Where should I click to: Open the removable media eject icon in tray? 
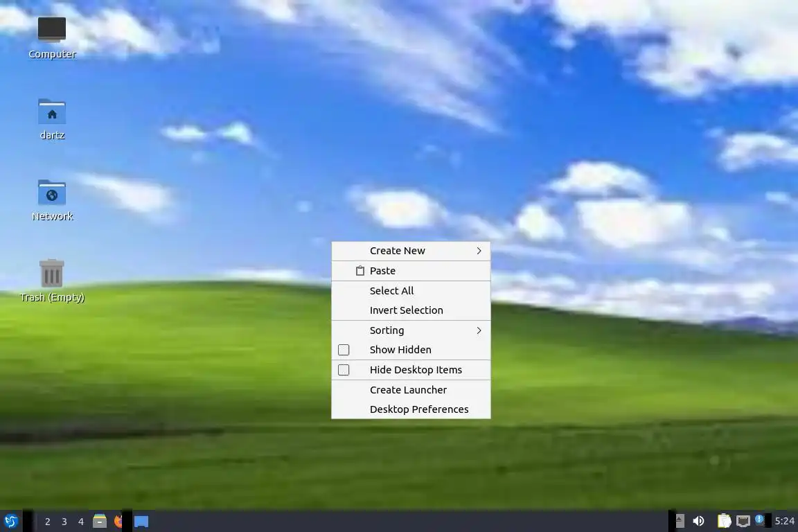coord(680,521)
